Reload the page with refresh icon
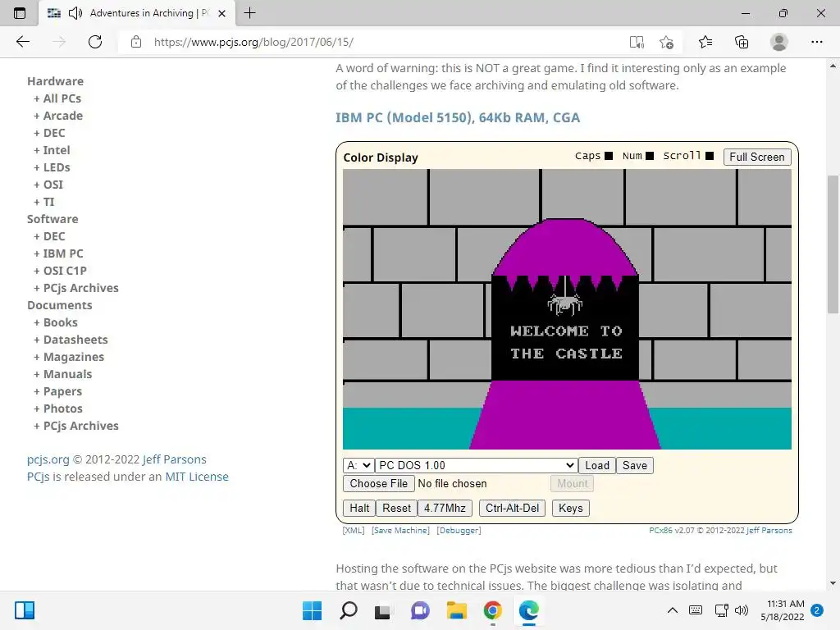 click(95, 42)
